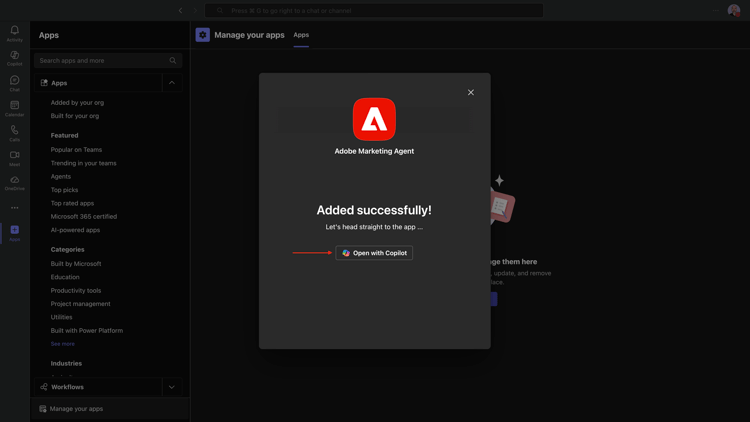Select Top rated apps
Screen dimensions: 750x422
point(72,203)
